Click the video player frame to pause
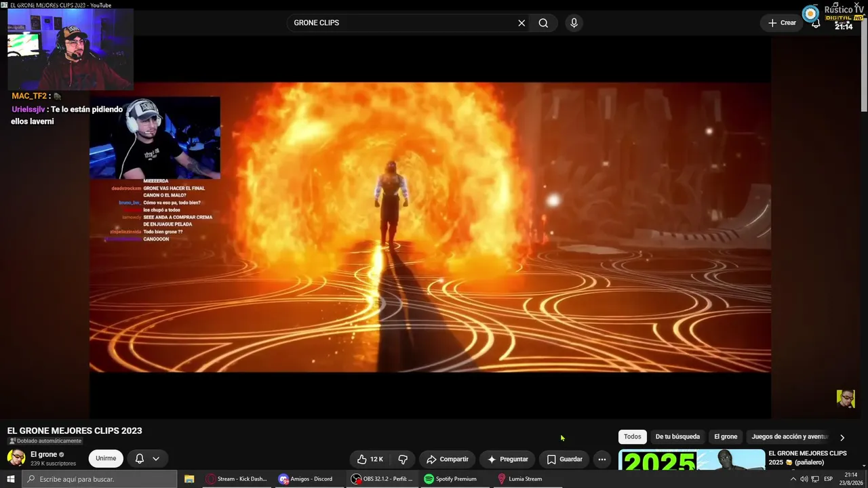868x488 pixels. click(430, 227)
